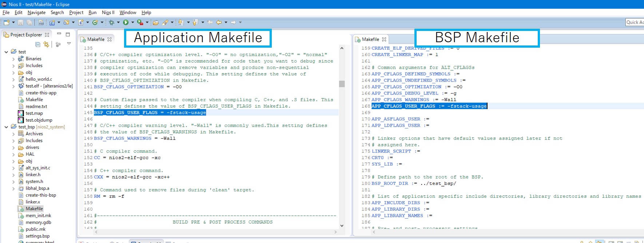Open the File menu

pyautogui.click(x=6, y=12)
